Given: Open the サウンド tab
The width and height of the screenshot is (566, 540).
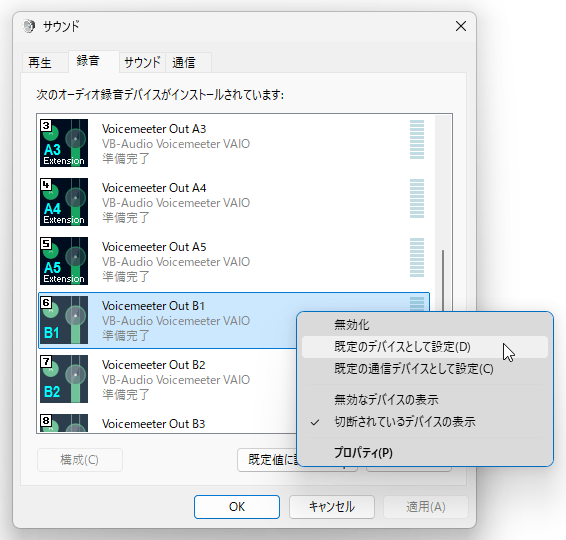Looking at the screenshot, I should [142, 63].
